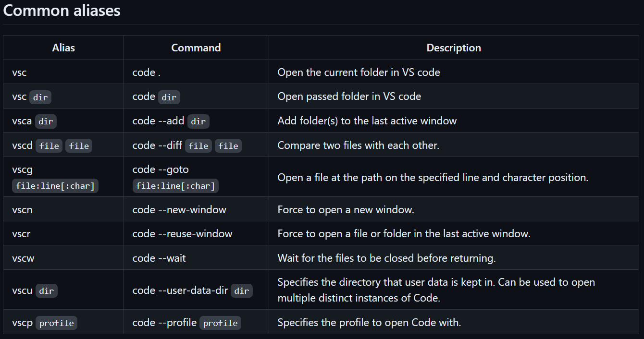644x339 pixels.
Task: Click the "code --reuse-window" command
Action: click(182, 234)
